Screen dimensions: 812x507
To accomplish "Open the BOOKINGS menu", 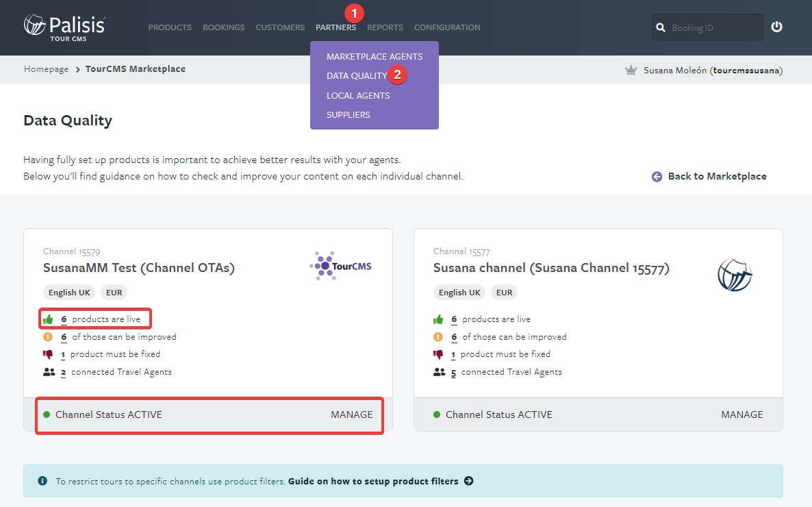I will coord(224,27).
